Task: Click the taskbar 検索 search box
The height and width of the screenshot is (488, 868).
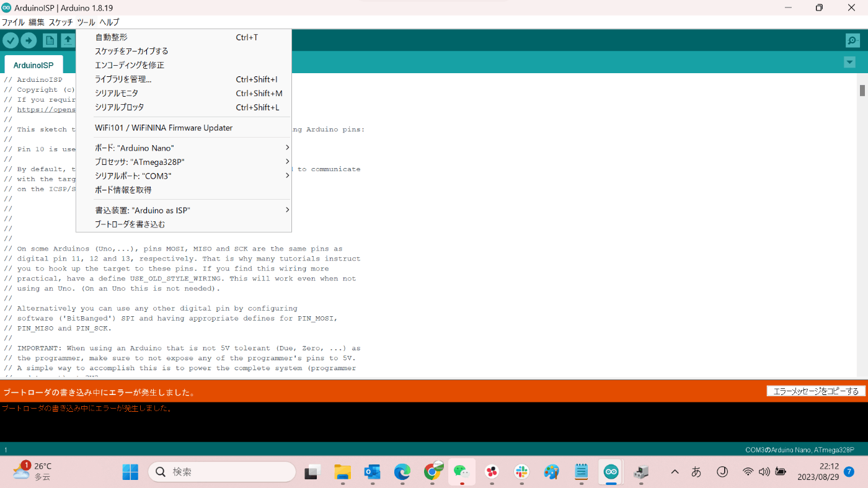Action: 222,472
